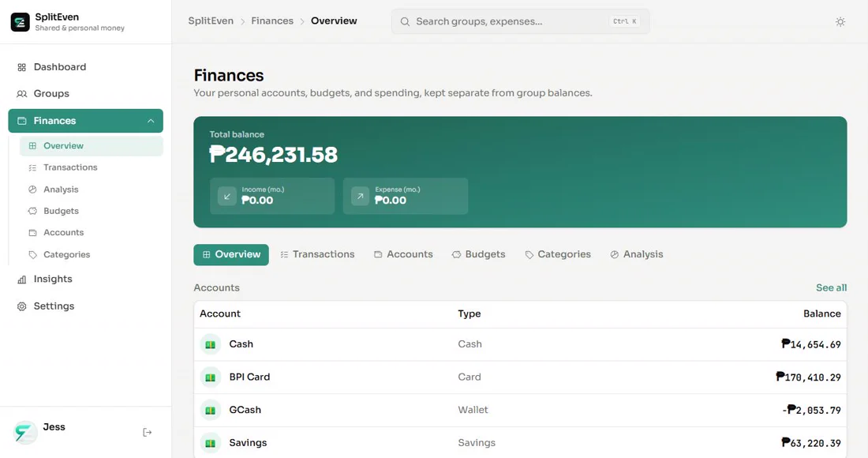Focus the Search groups, expenses field
Viewport: 868px width, 458px height.
point(520,21)
